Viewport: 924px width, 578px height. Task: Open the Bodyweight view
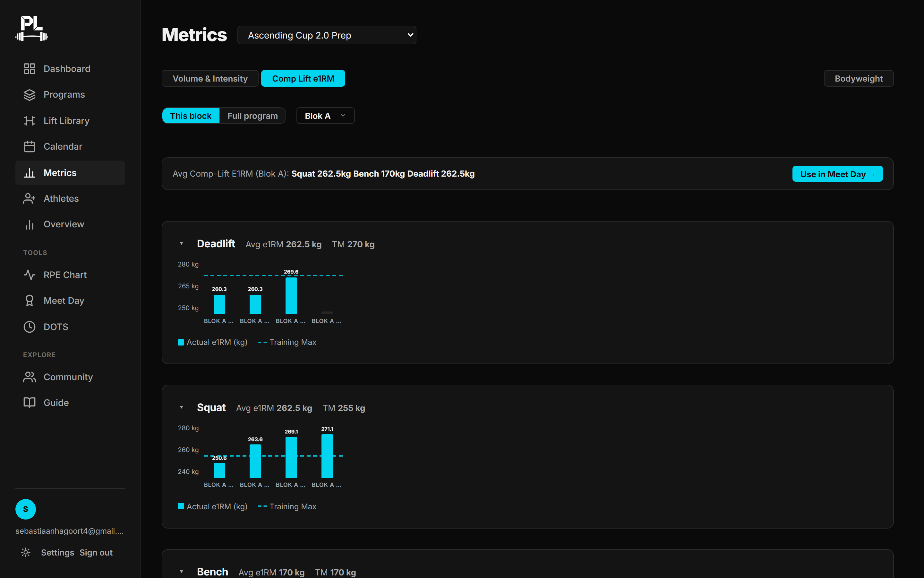[858, 78]
